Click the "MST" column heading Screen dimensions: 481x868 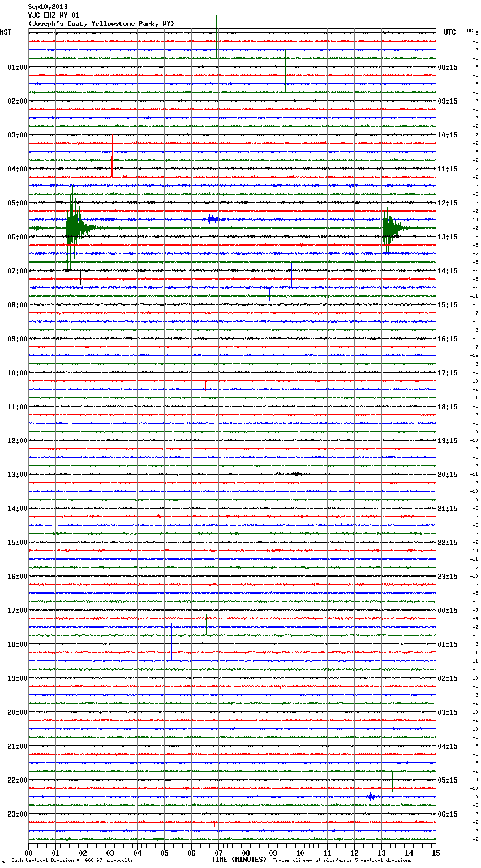click(x=6, y=32)
